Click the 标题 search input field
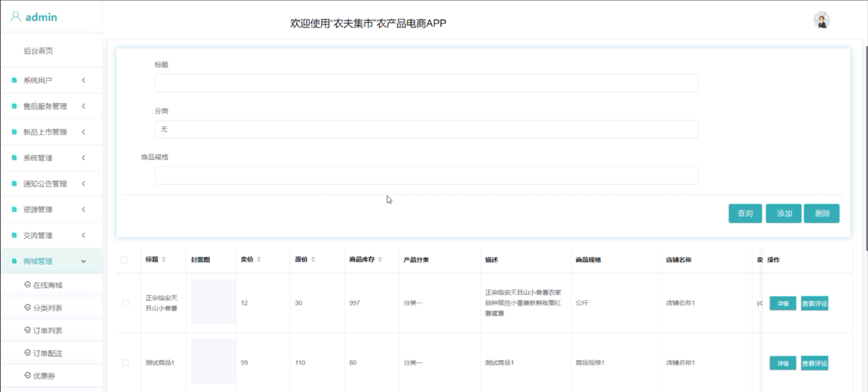This screenshot has width=868, height=392. point(426,83)
